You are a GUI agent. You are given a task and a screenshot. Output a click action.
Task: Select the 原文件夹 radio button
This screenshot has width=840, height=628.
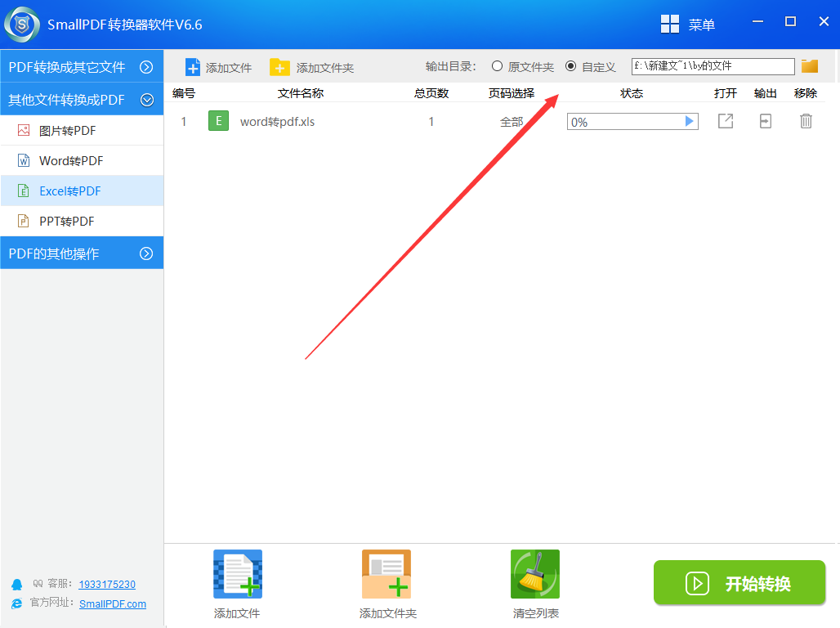click(497, 66)
